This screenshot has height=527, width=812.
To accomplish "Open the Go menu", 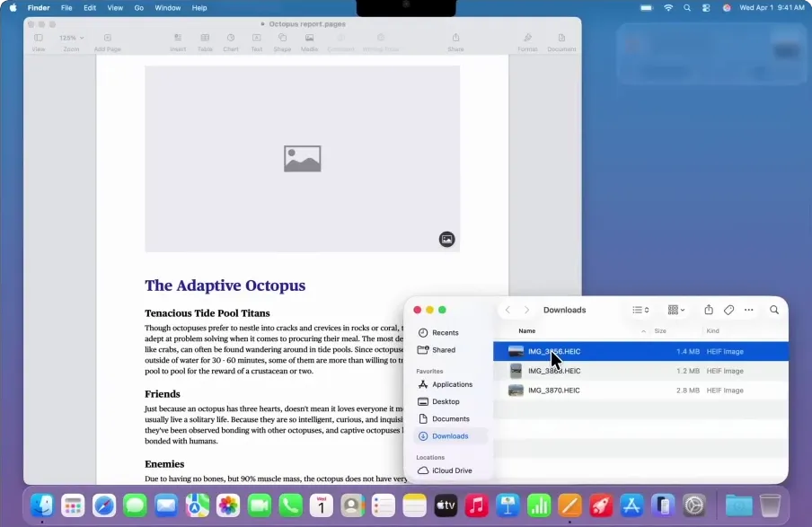I will pos(139,8).
